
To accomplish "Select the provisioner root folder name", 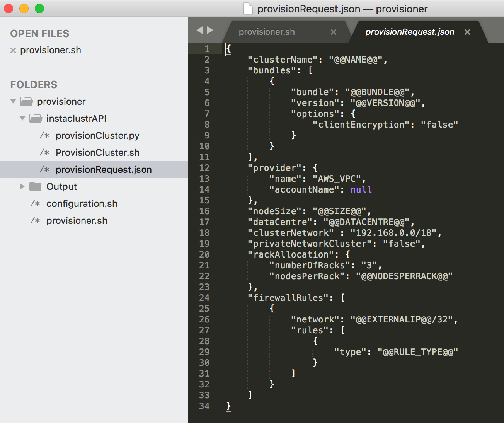I will click(61, 101).
